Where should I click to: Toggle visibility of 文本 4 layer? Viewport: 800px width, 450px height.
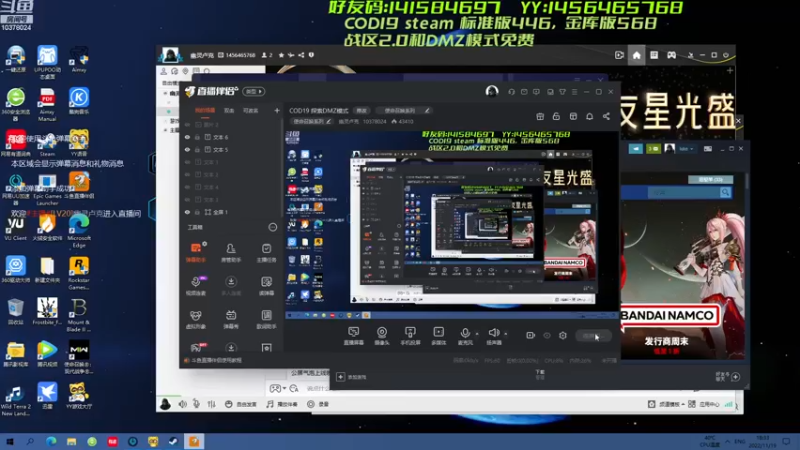pos(187,187)
